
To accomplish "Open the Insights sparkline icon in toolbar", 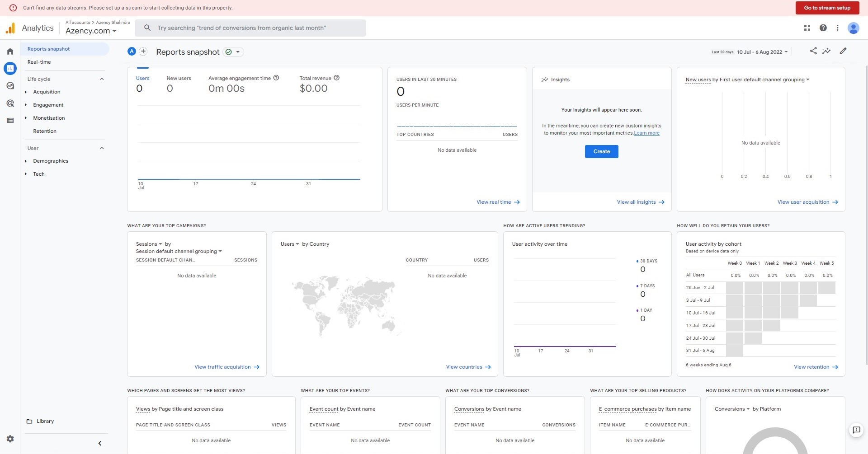I will tap(826, 51).
